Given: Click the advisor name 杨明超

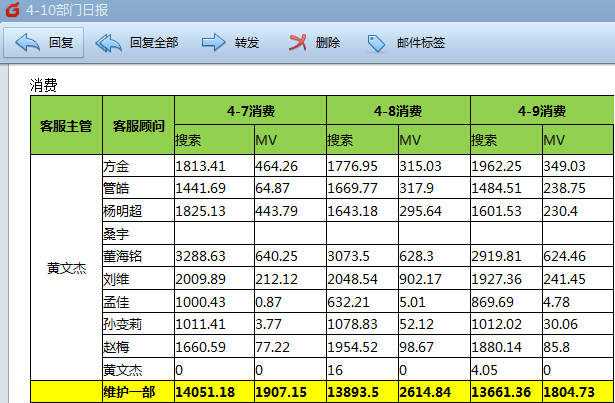Looking at the screenshot, I should [123, 210].
